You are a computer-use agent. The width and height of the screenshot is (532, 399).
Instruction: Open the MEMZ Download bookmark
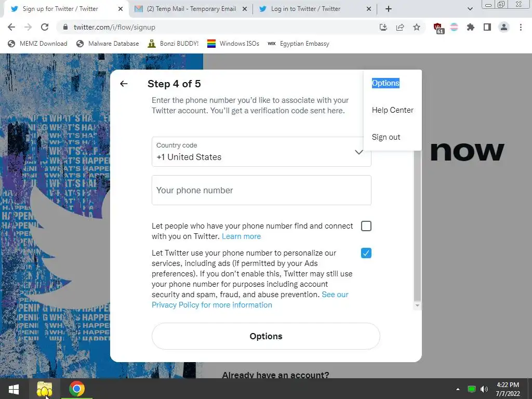pyautogui.click(x=37, y=44)
